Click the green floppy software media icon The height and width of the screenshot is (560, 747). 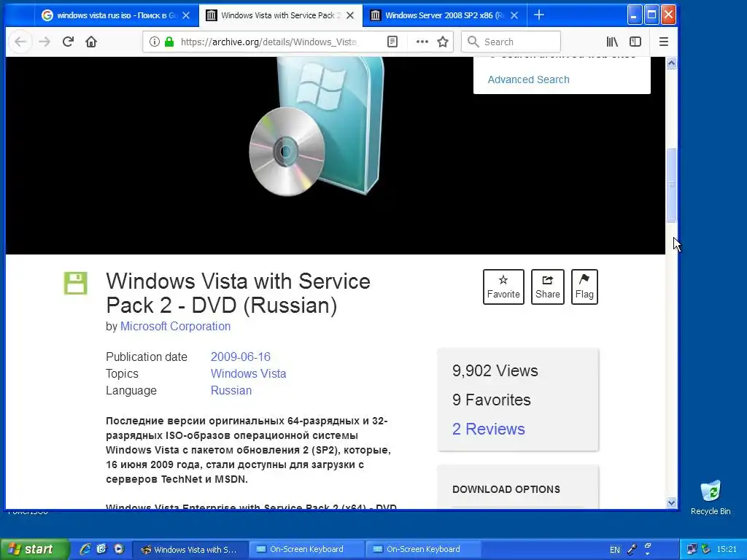point(76,284)
